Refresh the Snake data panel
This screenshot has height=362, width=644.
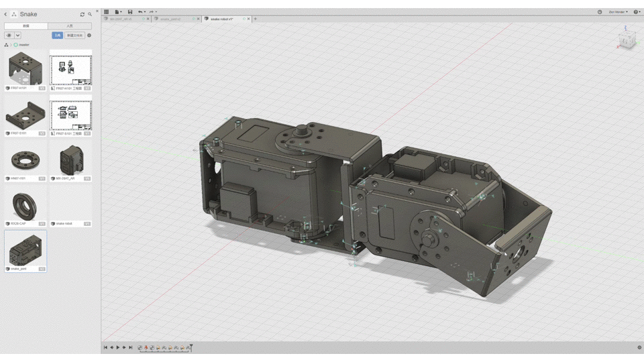[82, 14]
